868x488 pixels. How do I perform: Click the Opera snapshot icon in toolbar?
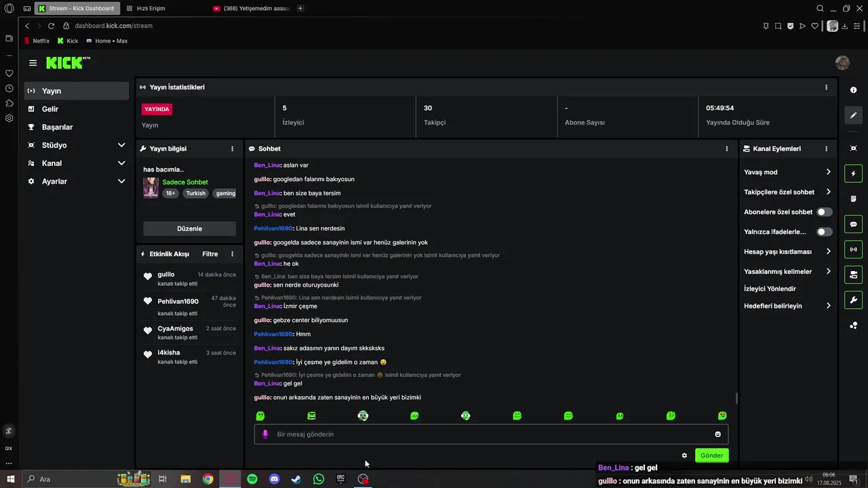tap(778, 26)
